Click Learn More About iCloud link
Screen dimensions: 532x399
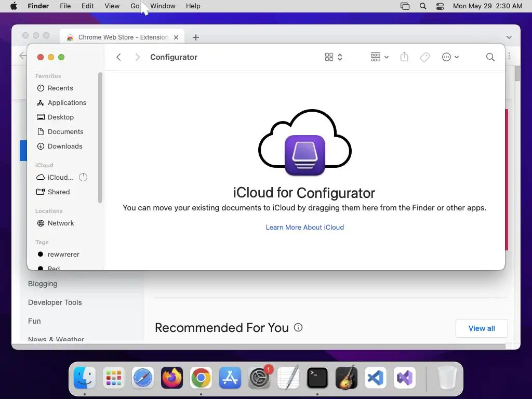coord(304,228)
